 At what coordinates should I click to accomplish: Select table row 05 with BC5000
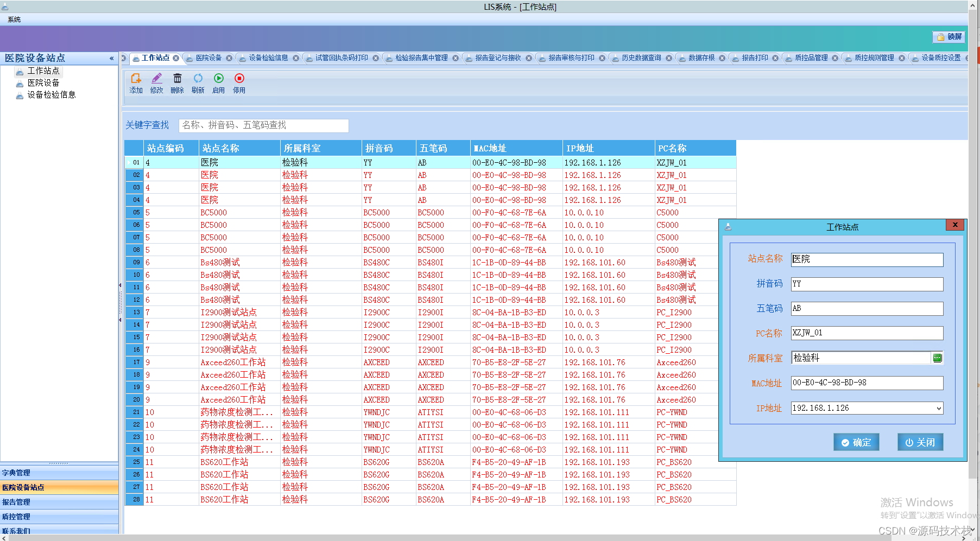click(x=431, y=213)
